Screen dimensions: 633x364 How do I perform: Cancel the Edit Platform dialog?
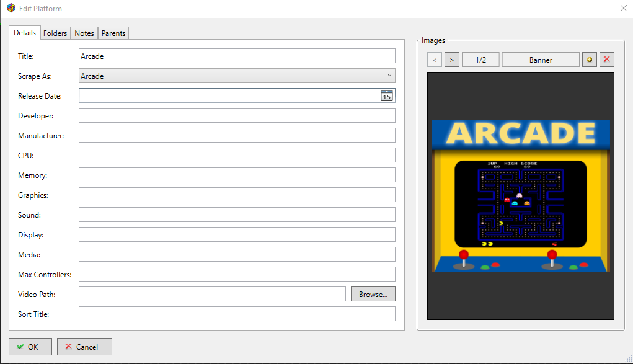tap(84, 347)
